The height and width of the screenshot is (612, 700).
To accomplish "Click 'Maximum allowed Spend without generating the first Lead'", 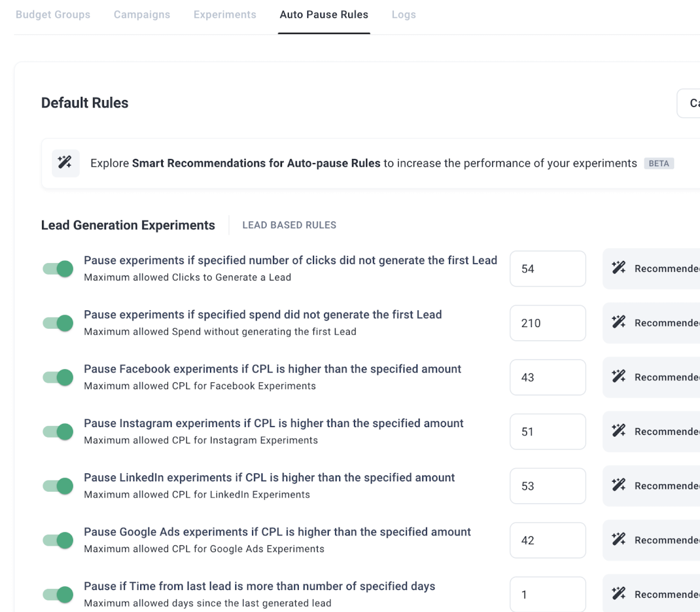I will (x=220, y=331).
